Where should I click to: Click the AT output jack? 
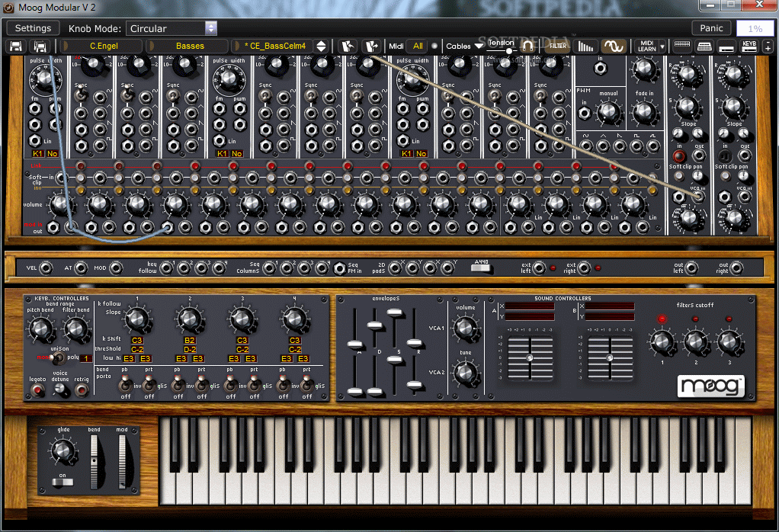point(81,268)
